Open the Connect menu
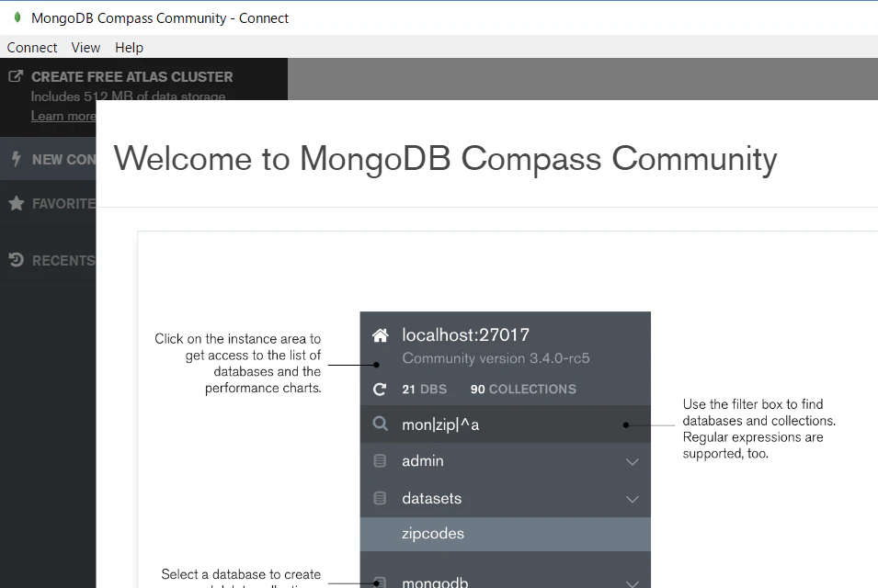The image size is (878, 588). [x=32, y=48]
